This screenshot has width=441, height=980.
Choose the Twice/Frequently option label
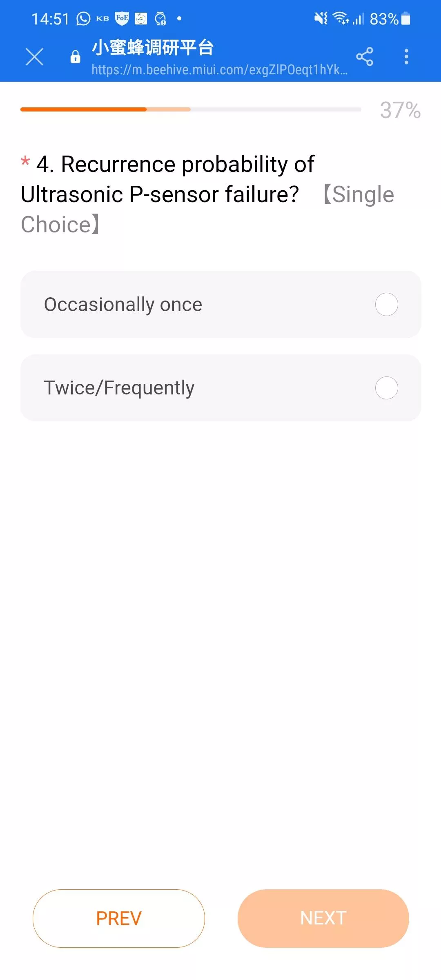click(x=119, y=388)
